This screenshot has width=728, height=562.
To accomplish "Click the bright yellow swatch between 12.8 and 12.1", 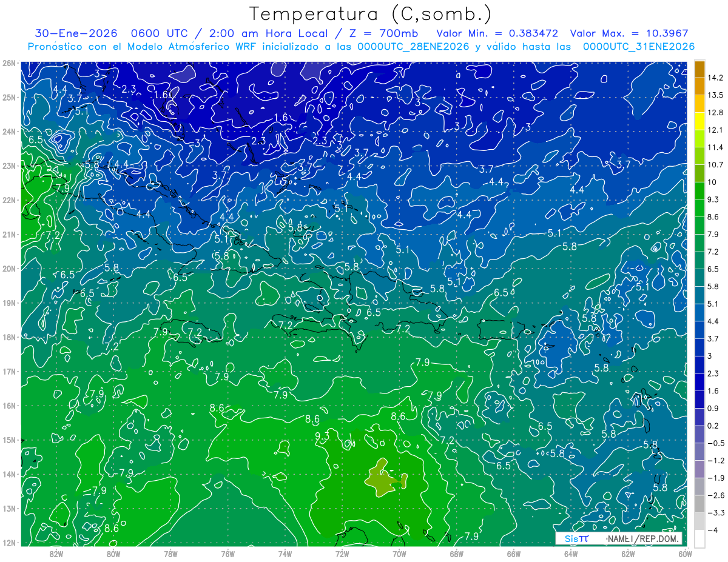I will [699, 121].
